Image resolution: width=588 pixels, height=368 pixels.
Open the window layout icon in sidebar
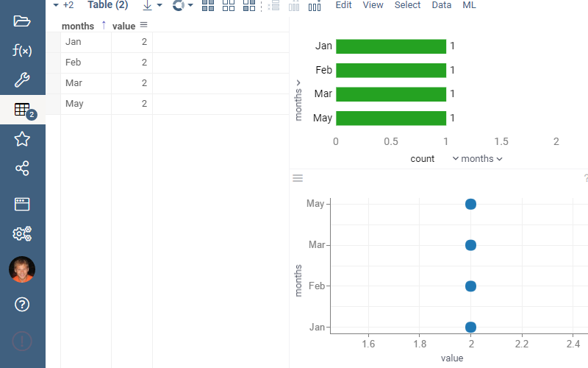(x=22, y=204)
